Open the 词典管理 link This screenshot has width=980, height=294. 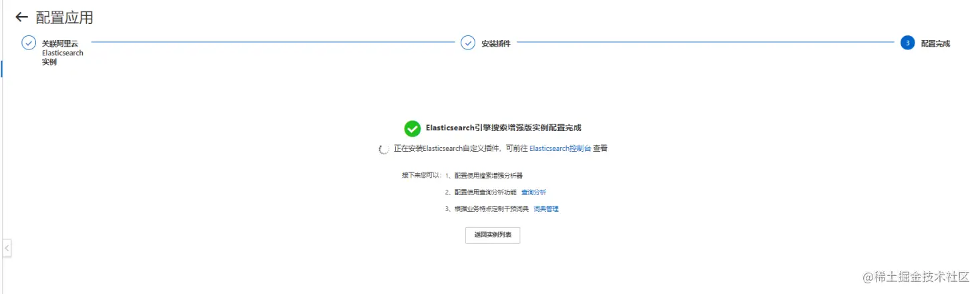coord(546,209)
